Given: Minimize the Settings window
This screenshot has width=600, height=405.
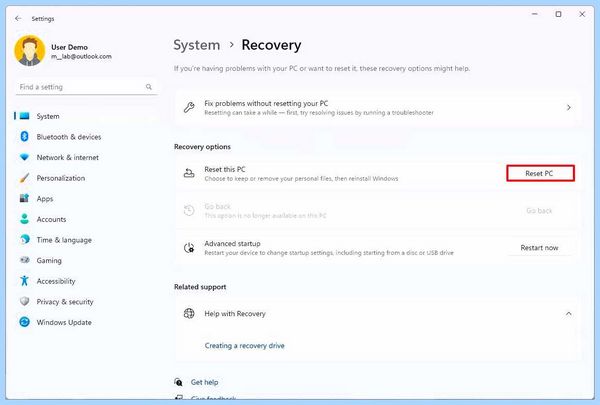Looking at the screenshot, I should click(535, 14).
